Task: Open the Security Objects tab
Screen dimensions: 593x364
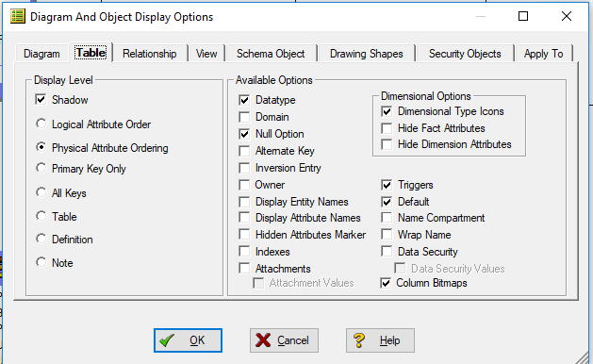Action: pos(465,54)
